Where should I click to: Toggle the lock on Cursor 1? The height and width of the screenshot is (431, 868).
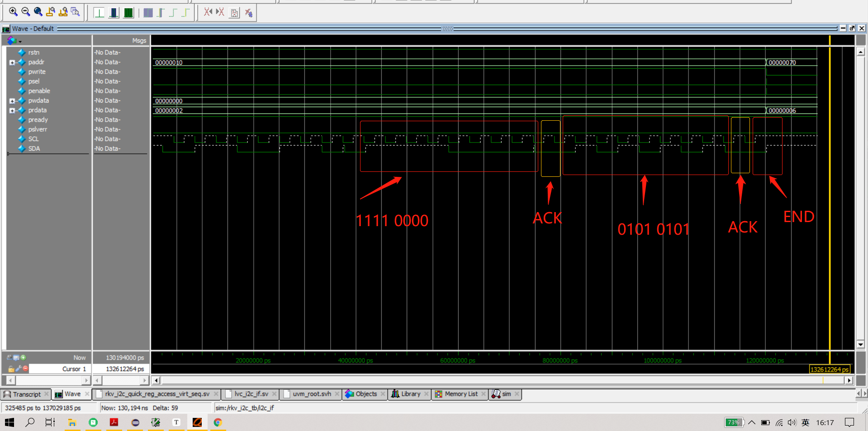[x=11, y=369]
